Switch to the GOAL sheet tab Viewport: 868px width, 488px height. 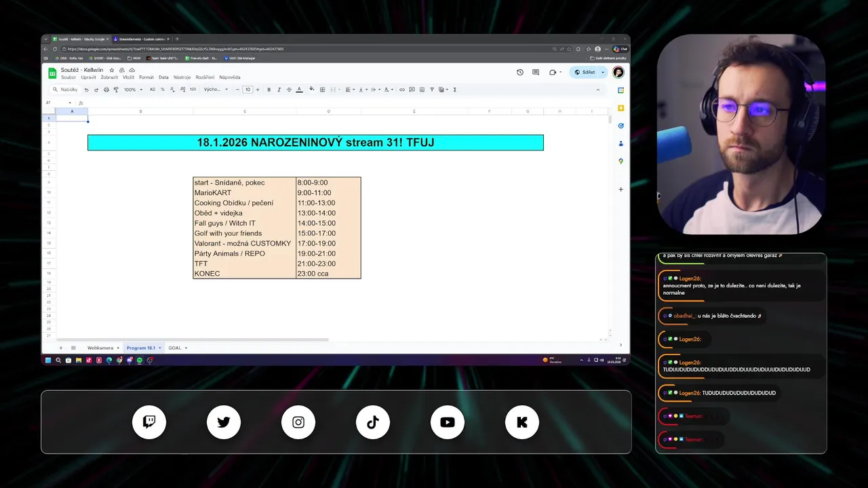click(175, 348)
